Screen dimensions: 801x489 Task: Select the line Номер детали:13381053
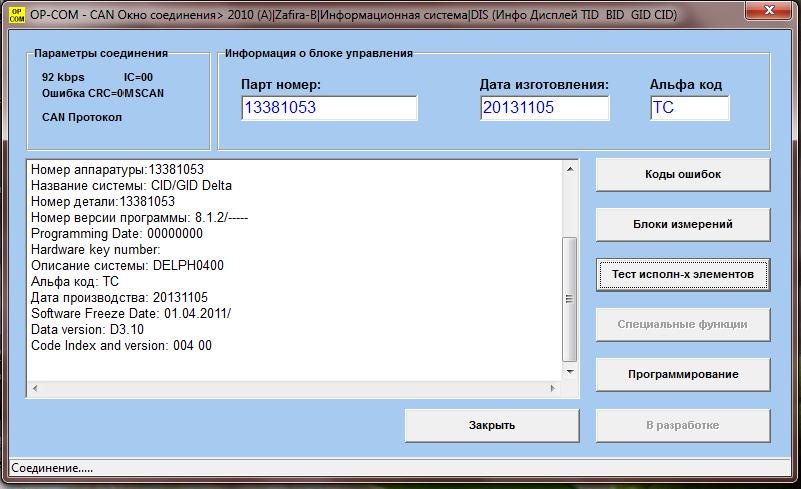103,201
